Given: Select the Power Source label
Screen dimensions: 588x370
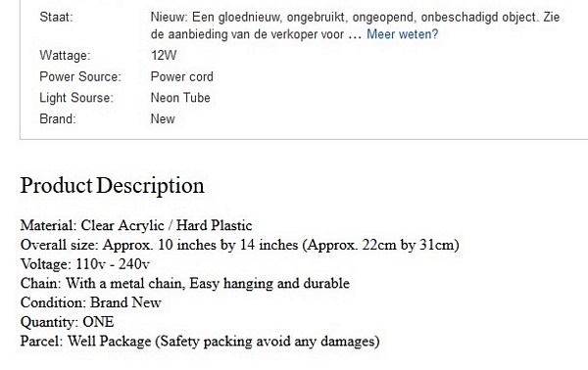Looking at the screenshot, I should click(80, 76).
